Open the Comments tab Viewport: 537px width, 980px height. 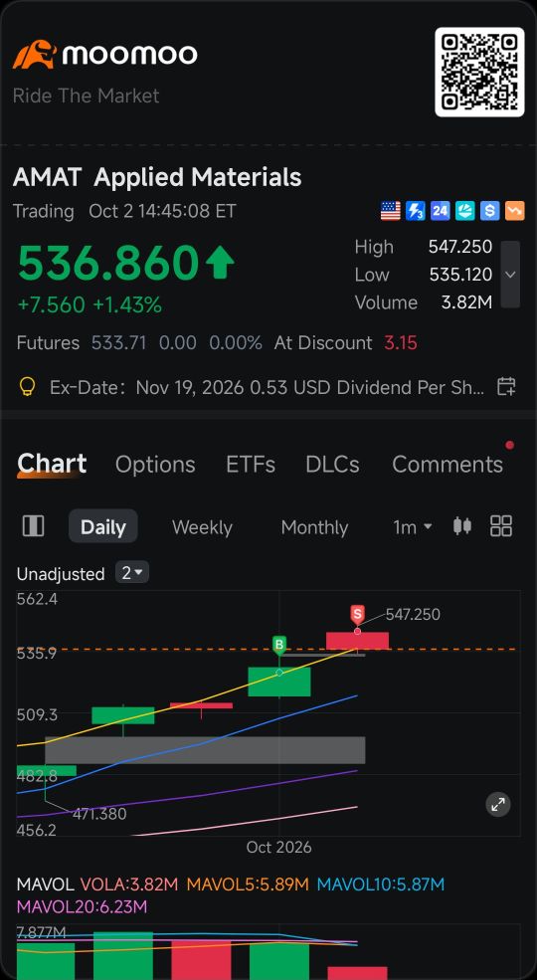[447, 465]
